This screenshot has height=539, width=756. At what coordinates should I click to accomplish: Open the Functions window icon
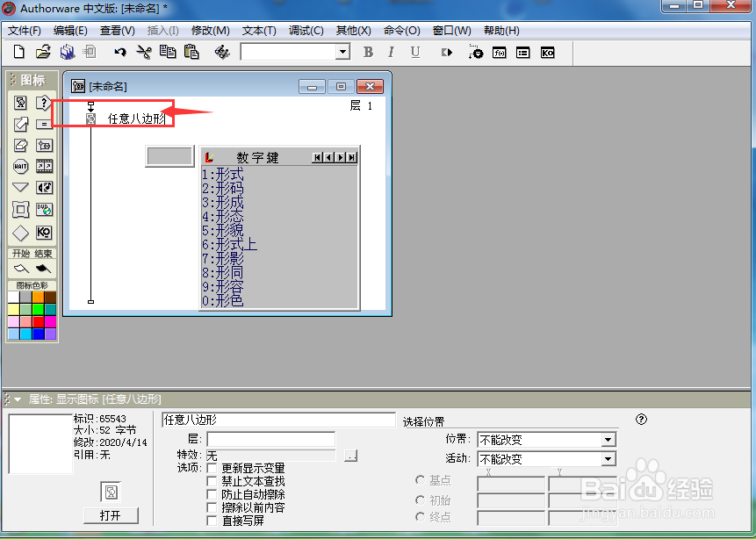(x=500, y=52)
